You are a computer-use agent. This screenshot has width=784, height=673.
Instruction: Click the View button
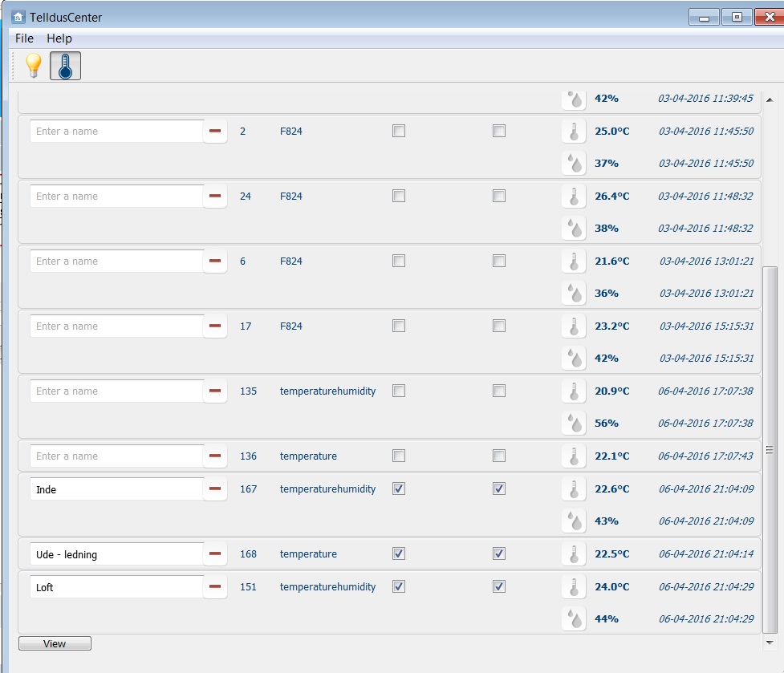pyautogui.click(x=55, y=643)
